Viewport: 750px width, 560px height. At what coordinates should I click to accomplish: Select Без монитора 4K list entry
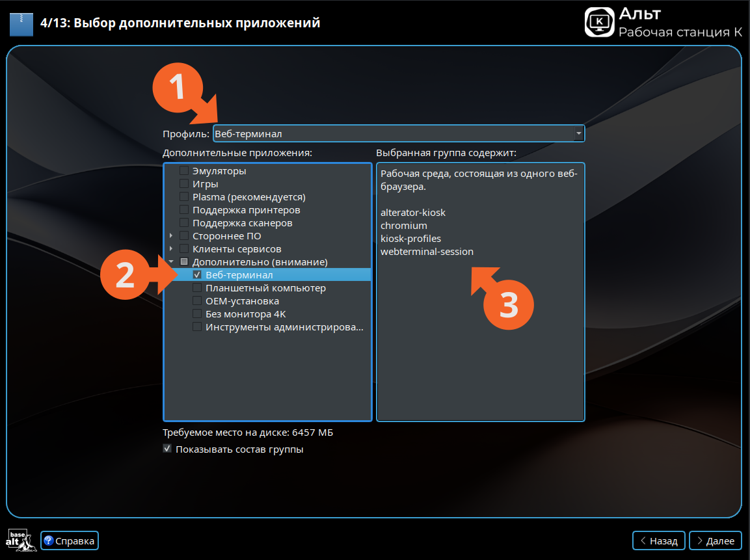tap(245, 314)
